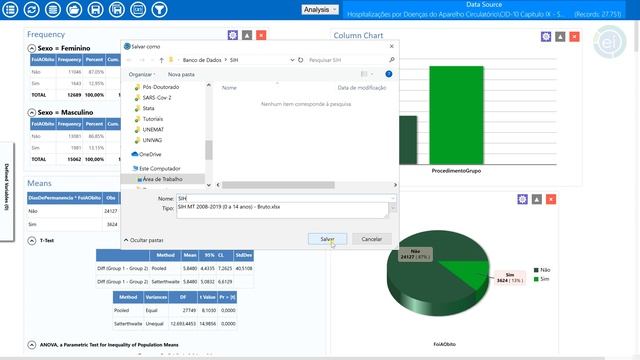Click Ocultar pastas to hide folders
This screenshot has height=360, width=640.
point(144,240)
